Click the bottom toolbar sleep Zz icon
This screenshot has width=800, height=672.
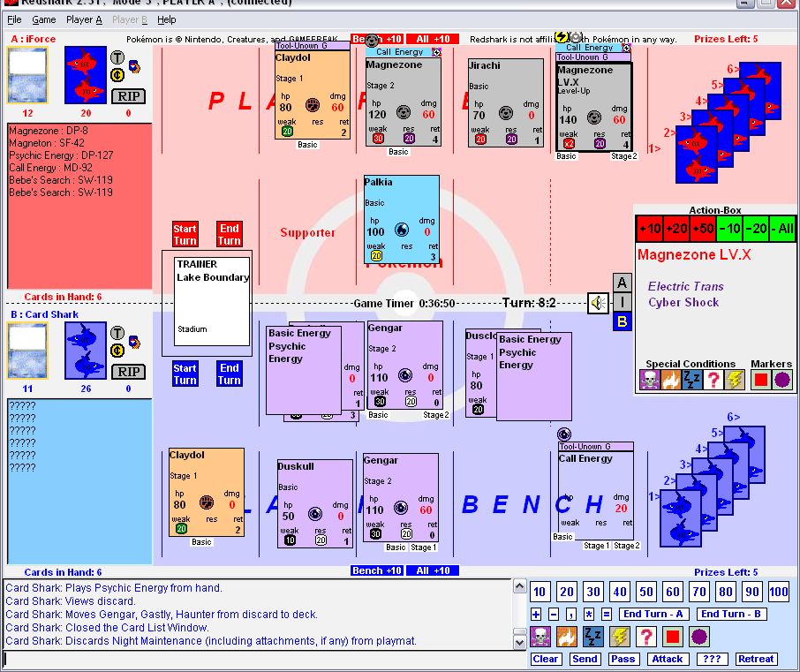(x=592, y=637)
